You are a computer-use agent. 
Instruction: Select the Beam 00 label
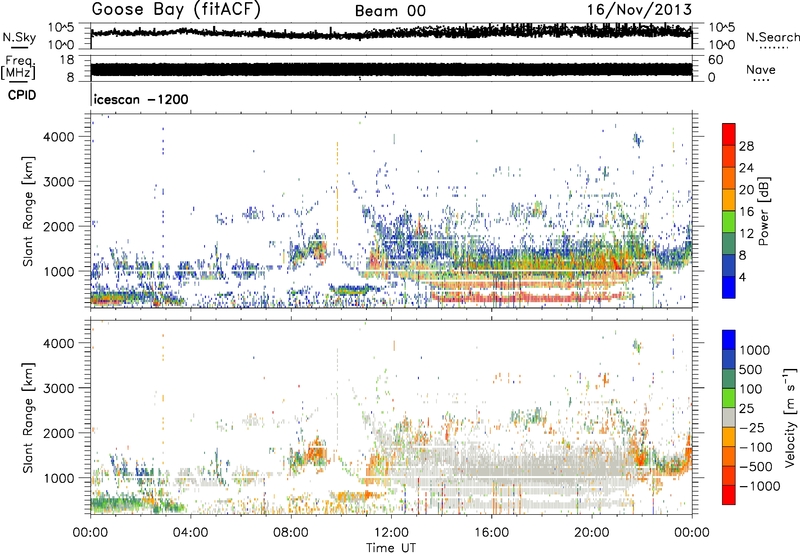pos(390,11)
